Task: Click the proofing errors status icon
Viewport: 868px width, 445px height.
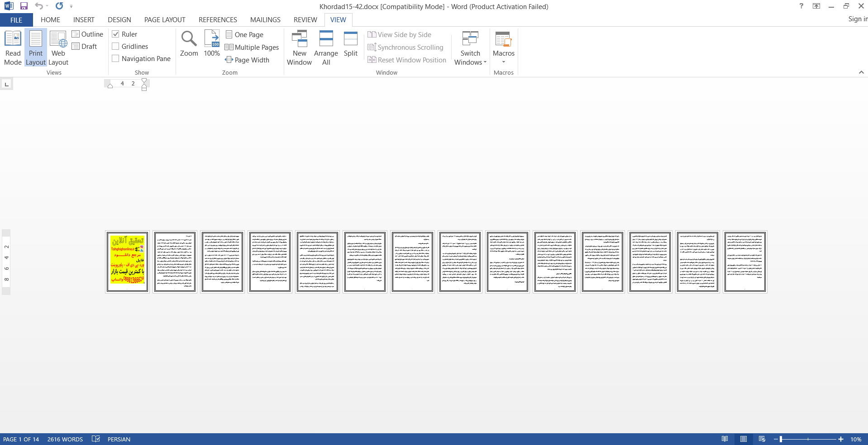Action: click(x=95, y=439)
